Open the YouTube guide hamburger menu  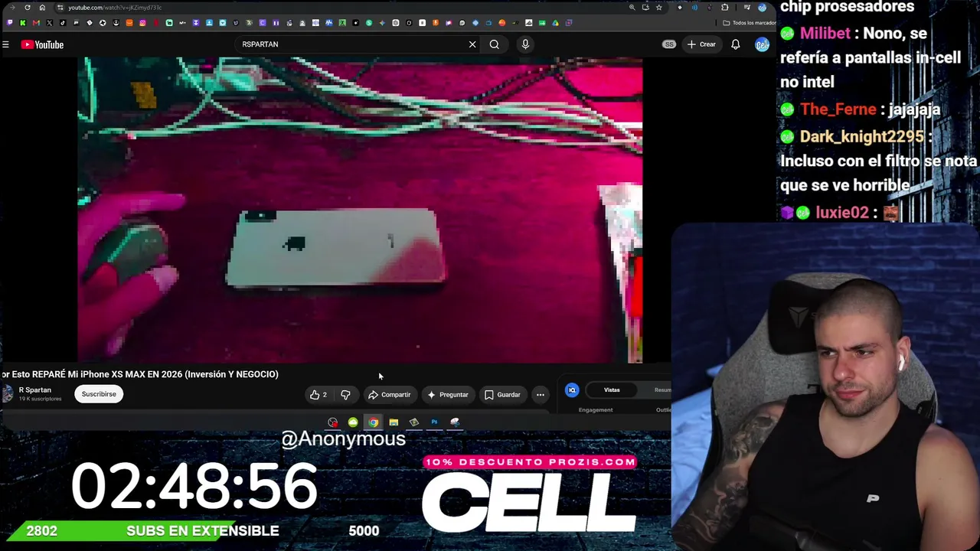tap(5, 44)
